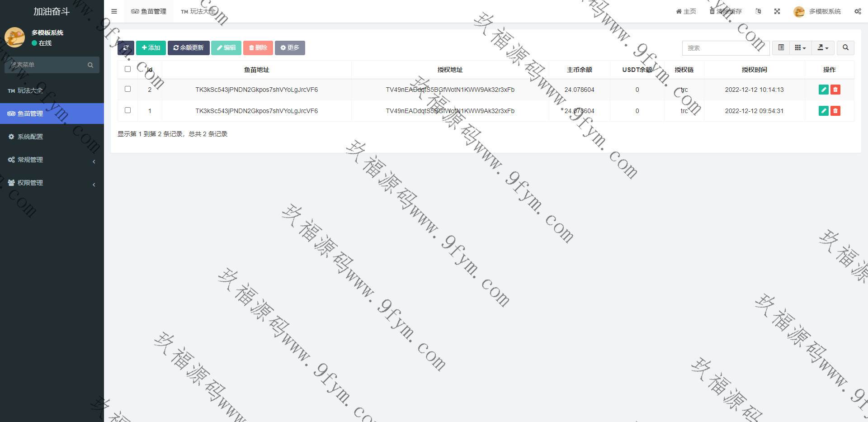Image resolution: width=868 pixels, height=422 pixels.
Task: Toggle the sidebar hamburger menu
Action: tap(114, 11)
